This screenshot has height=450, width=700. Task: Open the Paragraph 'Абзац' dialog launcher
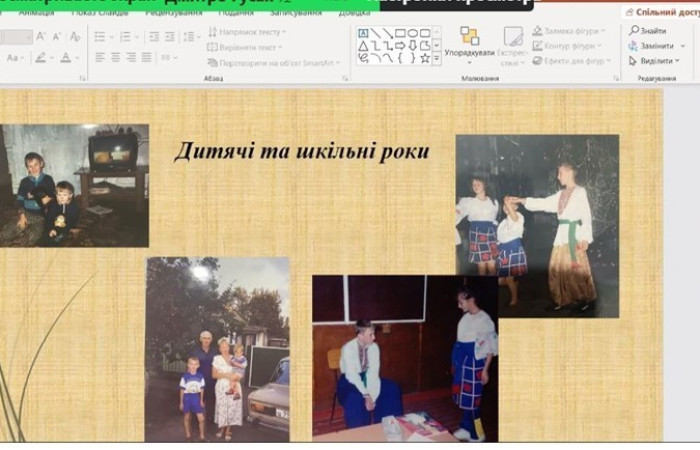345,78
